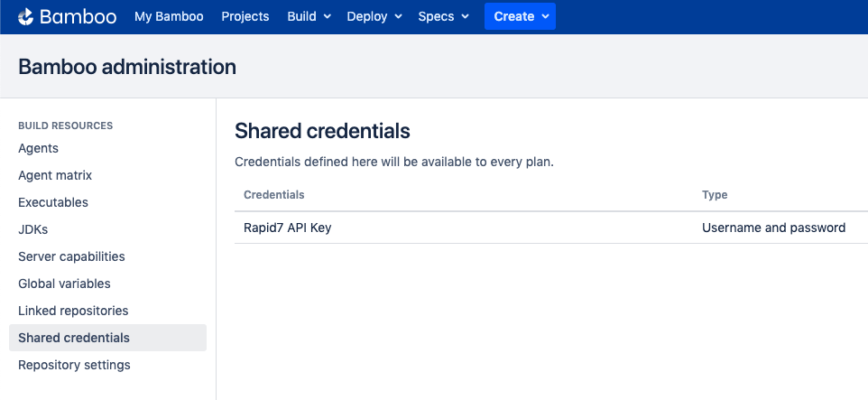Open the Specs dropdown menu
The height and width of the screenshot is (400, 868).
coord(443,16)
